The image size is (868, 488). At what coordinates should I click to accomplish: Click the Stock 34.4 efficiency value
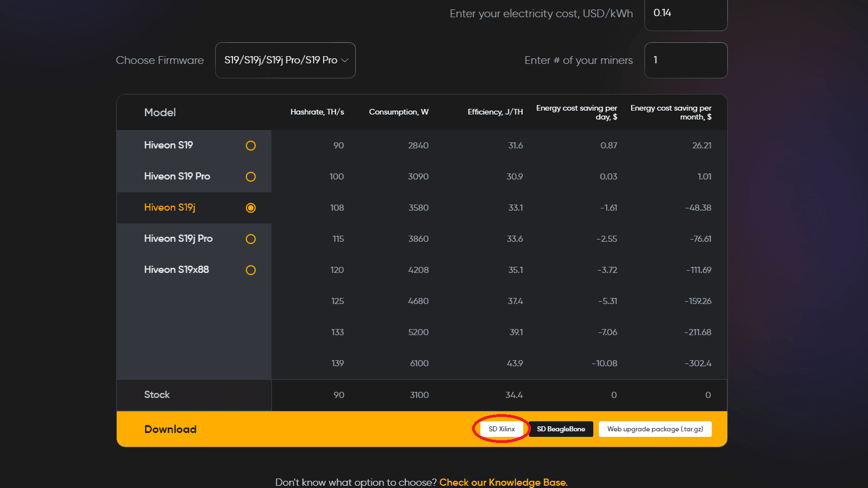[514, 395]
